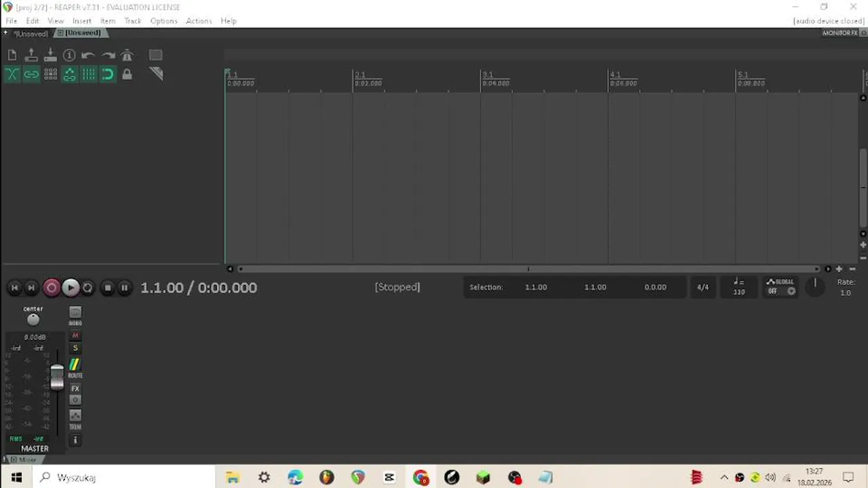Screen dimensions: 868x488
Task: Toggle the metronome toolbar icon
Action: tap(127, 56)
